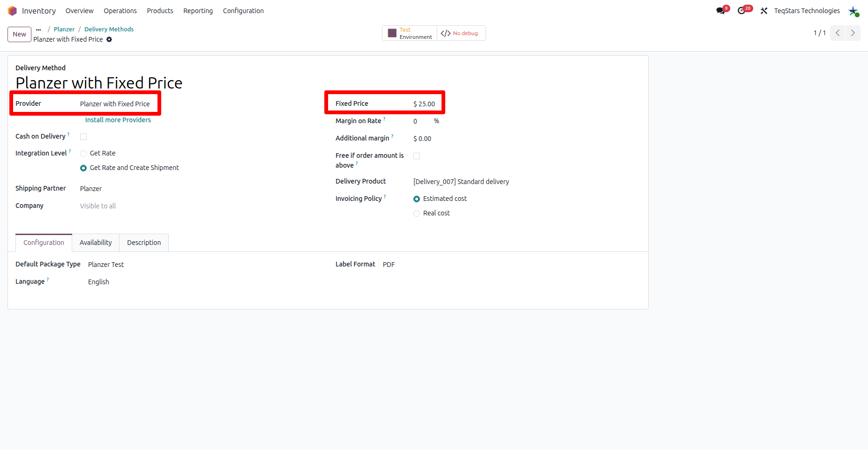Click Install more Providers link
The height and width of the screenshot is (450, 868).
[x=118, y=120]
